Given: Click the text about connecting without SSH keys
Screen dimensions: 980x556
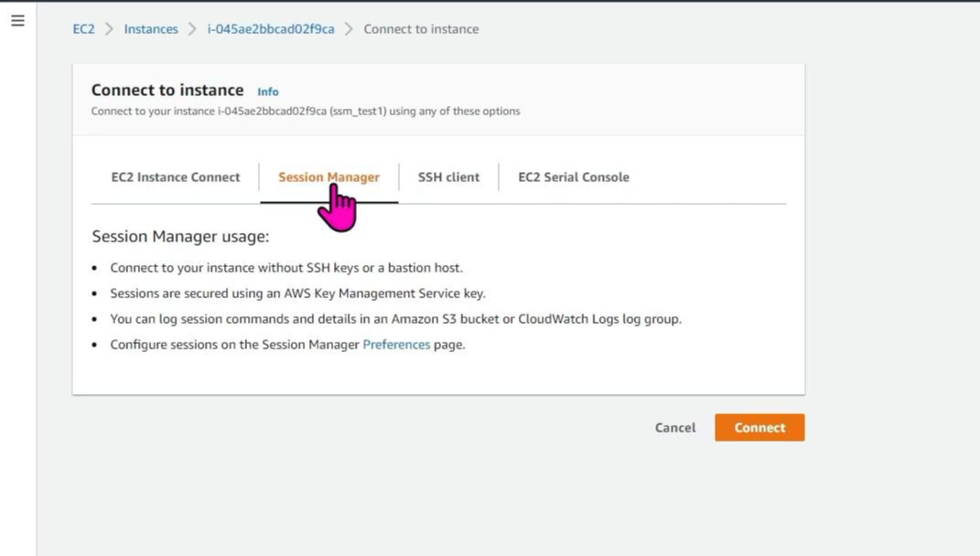Looking at the screenshot, I should [x=286, y=267].
